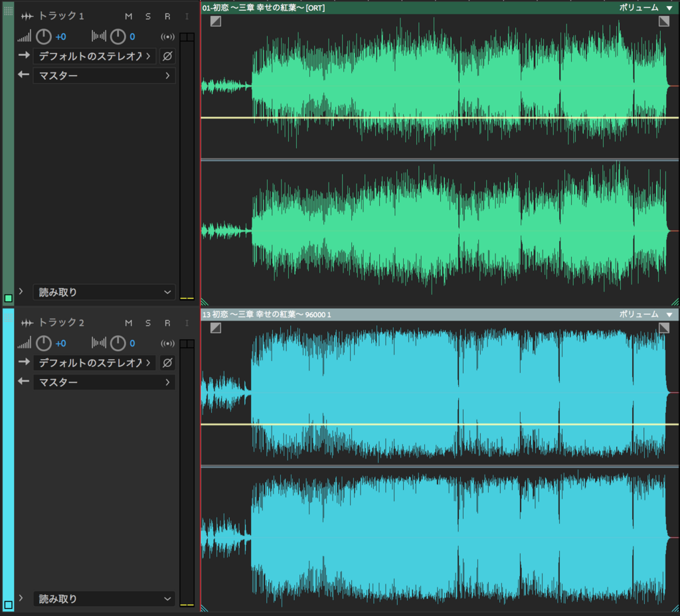Mute Track 2 with M button
Viewport: 680px width, 616px height.
128,323
